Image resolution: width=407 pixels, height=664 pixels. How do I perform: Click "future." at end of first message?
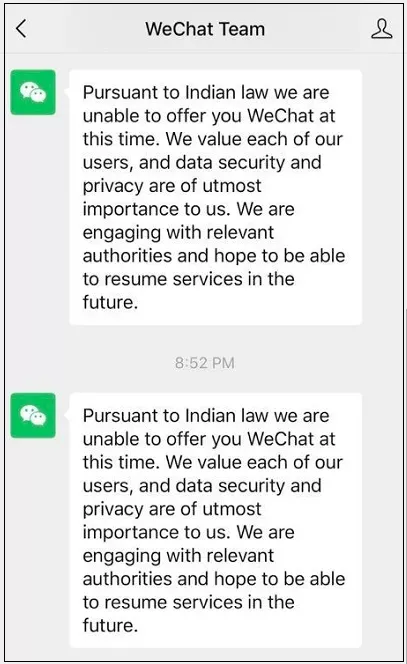(111, 302)
